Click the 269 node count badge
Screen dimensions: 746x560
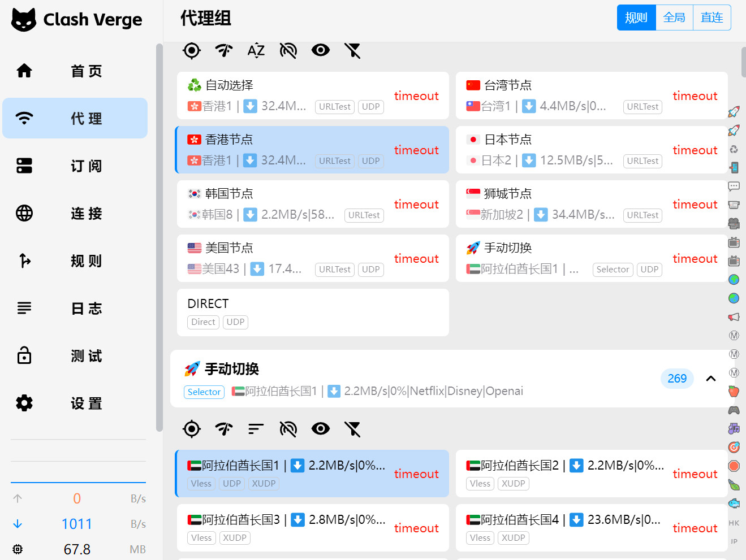coord(677,379)
